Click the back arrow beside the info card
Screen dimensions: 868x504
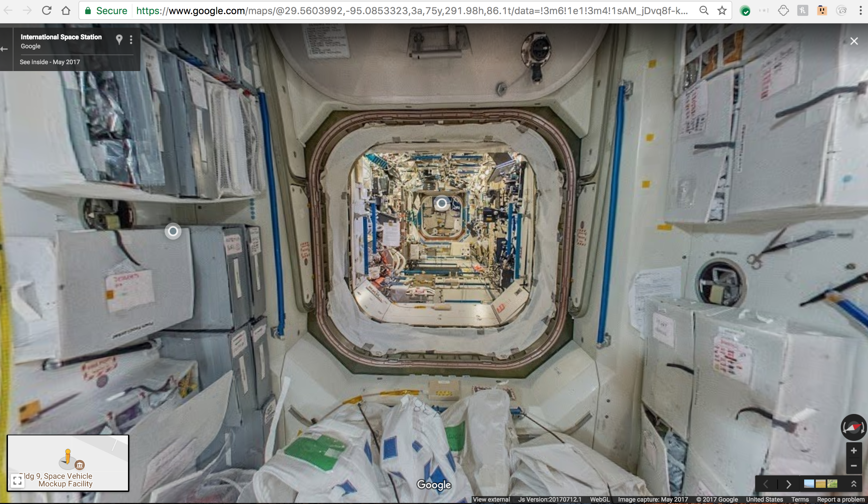click(4, 49)
